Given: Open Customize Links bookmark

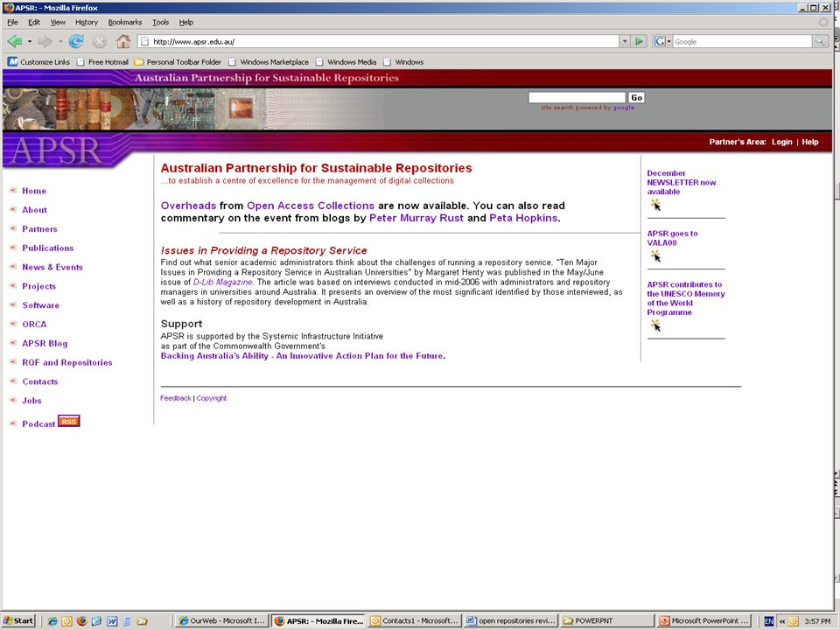Looking at the screenshot, I should tap(38, 62).
